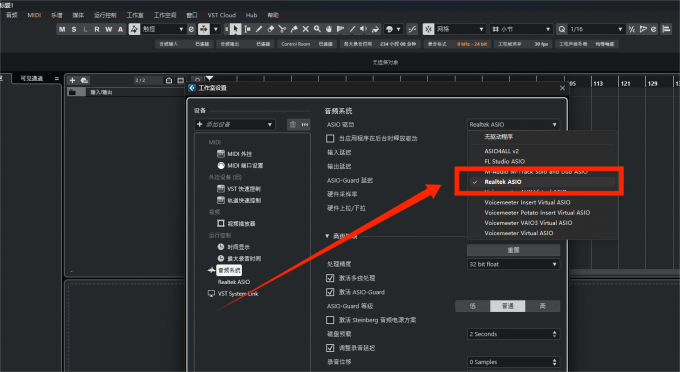Image resolution: width=680 pixels, height=372 pixels.
Task: Set ASIO-Guard level to 低
Action: 473,306
